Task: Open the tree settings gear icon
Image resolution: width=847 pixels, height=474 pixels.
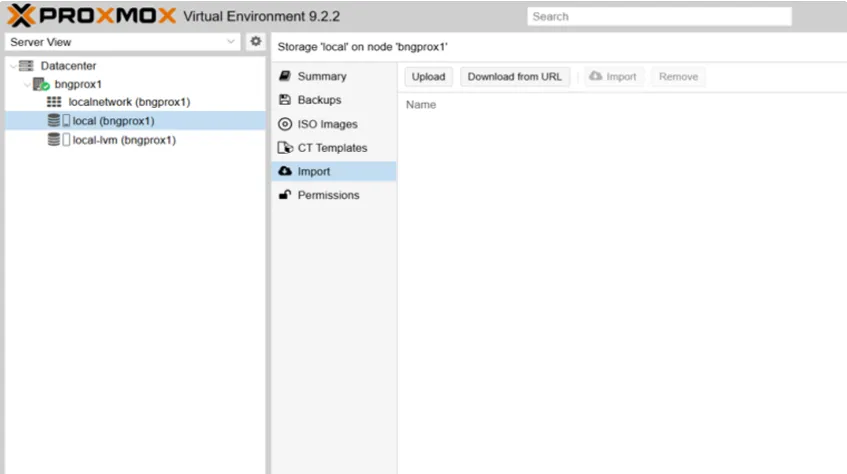Action: click(256, 42)
